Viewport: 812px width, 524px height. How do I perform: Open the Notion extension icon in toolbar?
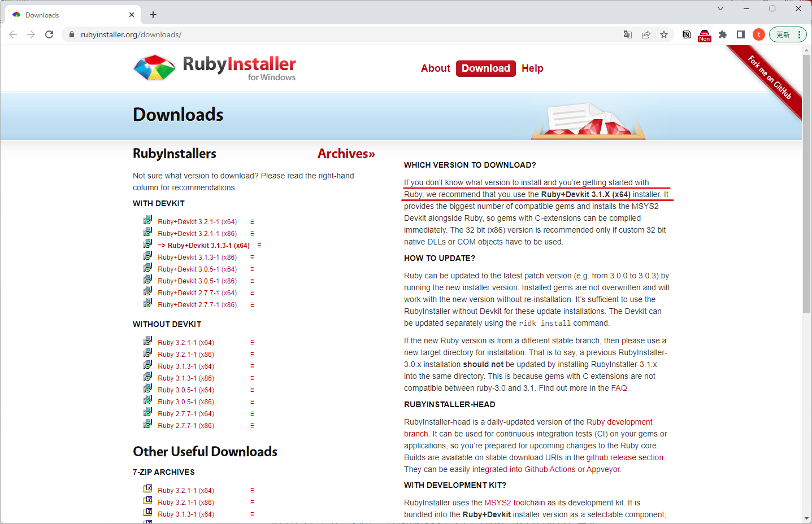point(686,34)
